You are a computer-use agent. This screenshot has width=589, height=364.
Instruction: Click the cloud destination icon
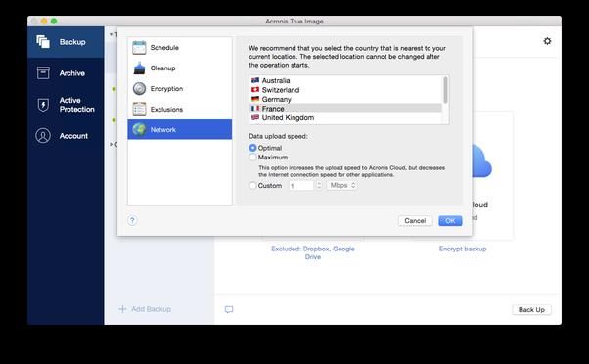pos(482,160)
